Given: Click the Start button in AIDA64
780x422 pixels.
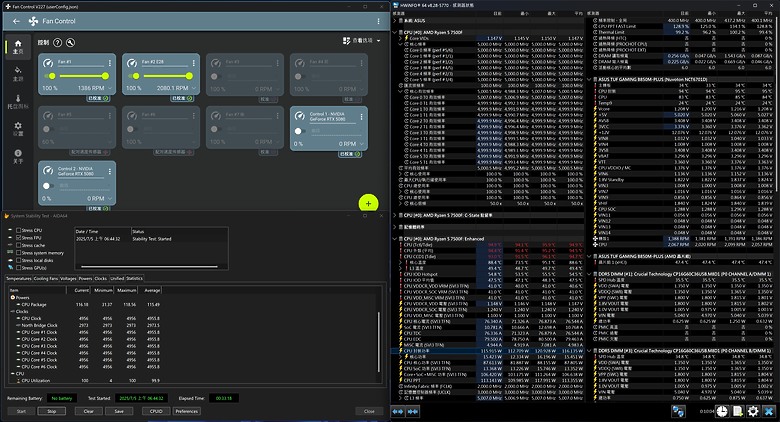Looking at the screenshot, I should pos(21,411).
